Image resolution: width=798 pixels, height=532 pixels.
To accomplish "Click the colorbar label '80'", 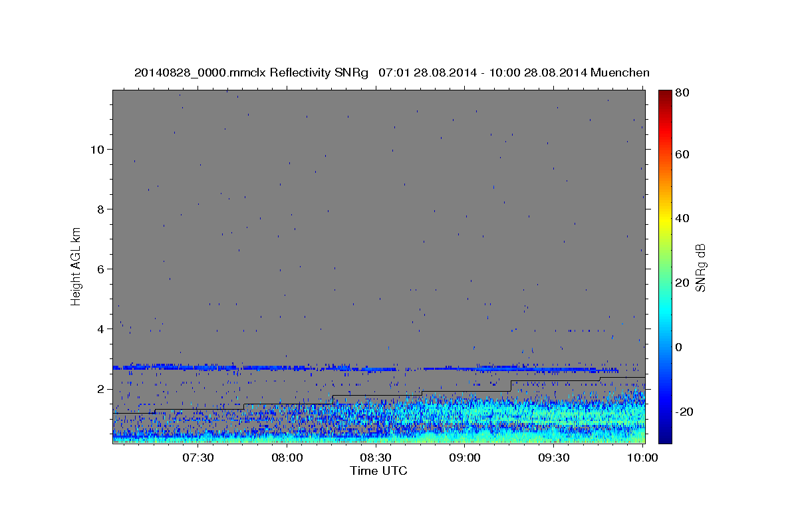I will pyautogui.click(x=683, y=93).
